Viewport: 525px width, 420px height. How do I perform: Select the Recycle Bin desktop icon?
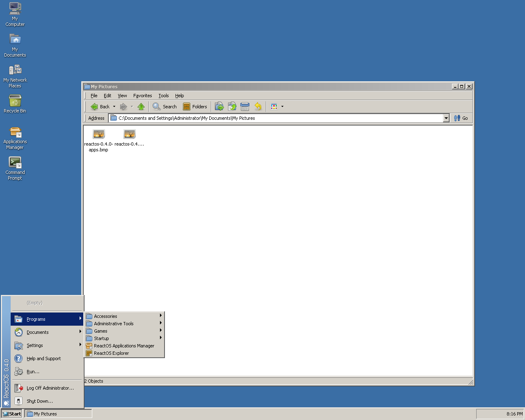(x=15, y=104)
